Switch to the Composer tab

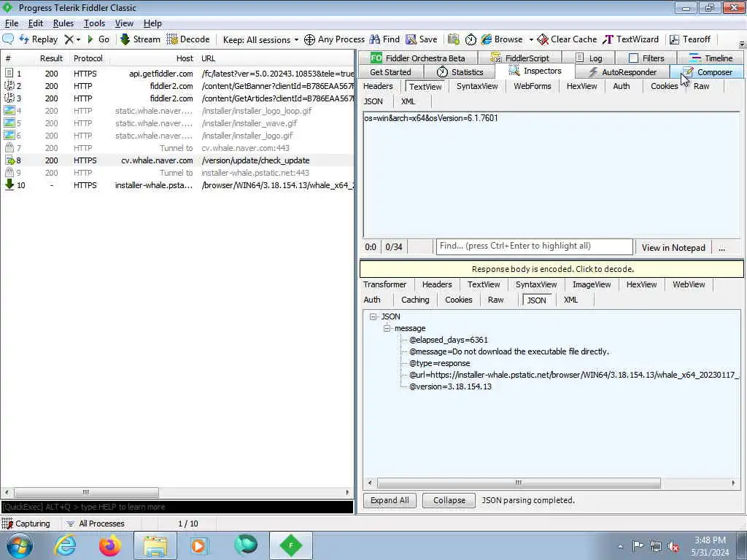point(707,72)
